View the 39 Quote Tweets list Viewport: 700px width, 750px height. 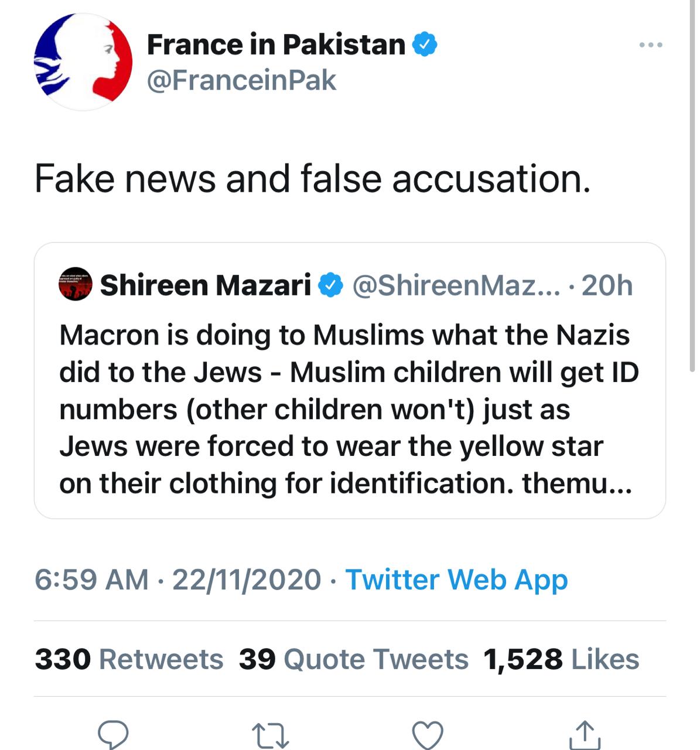353,659
